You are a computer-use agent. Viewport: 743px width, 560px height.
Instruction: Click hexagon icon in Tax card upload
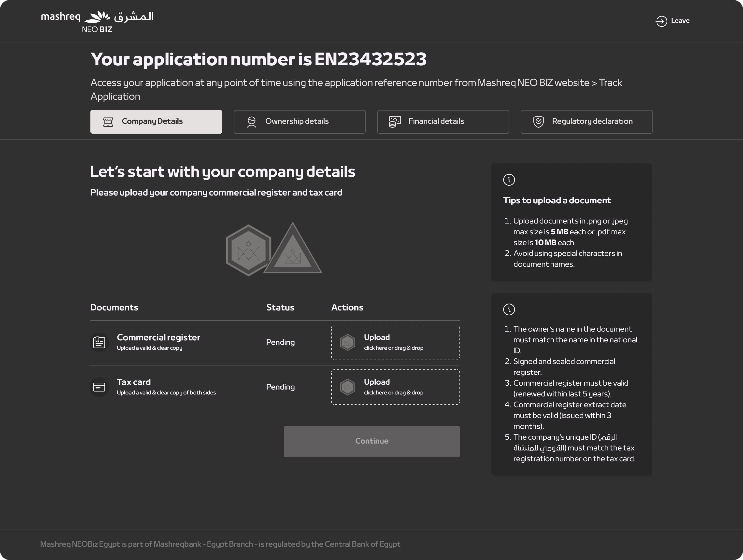coord(347,387)
